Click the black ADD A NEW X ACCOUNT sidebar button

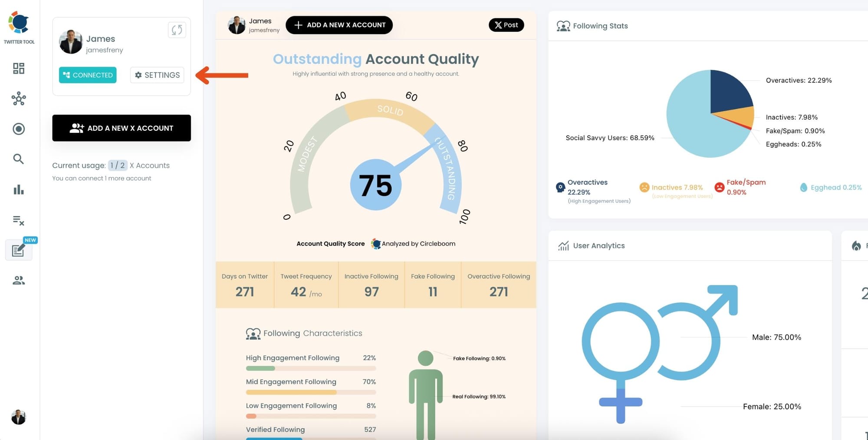(122, 128)
